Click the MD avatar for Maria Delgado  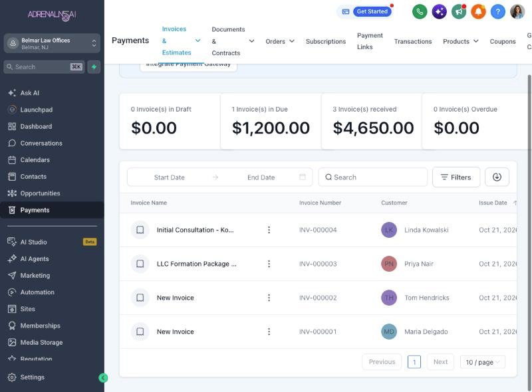[x=389, y=332]
